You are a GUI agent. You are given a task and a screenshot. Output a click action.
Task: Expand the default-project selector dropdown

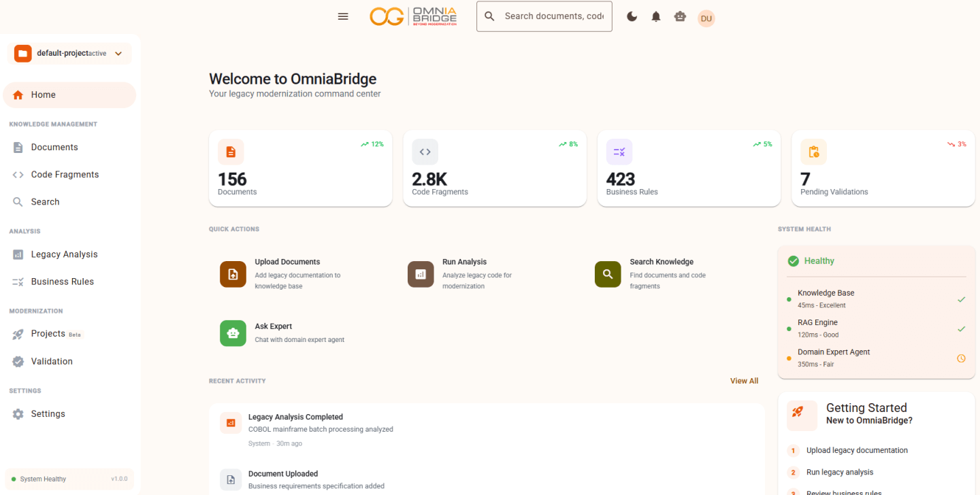coord(118,54)
